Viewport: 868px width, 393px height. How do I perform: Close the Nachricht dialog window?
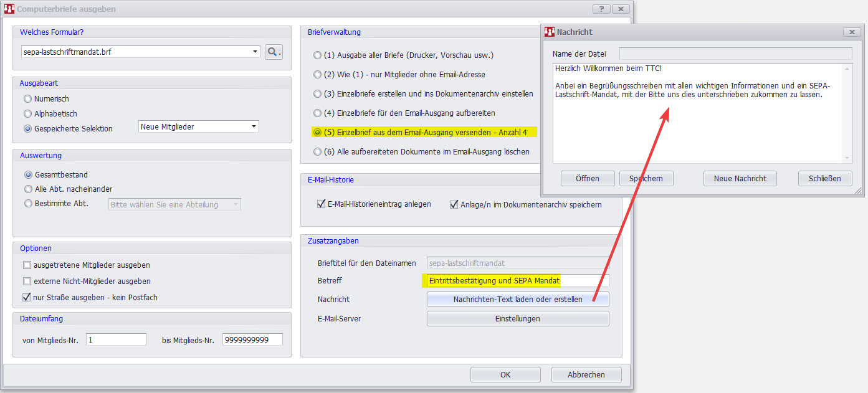[x=851, y=32]
